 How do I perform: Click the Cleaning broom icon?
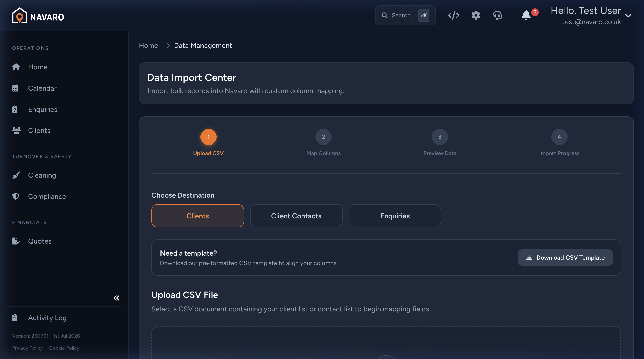[x=16, y=175]
